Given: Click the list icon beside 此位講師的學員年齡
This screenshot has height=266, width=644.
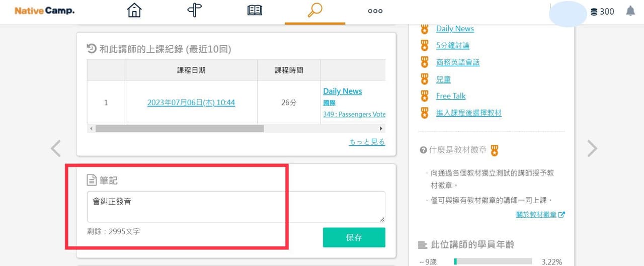Looking at the screenshot, I should pyautogui.click(x=423, y=245).
